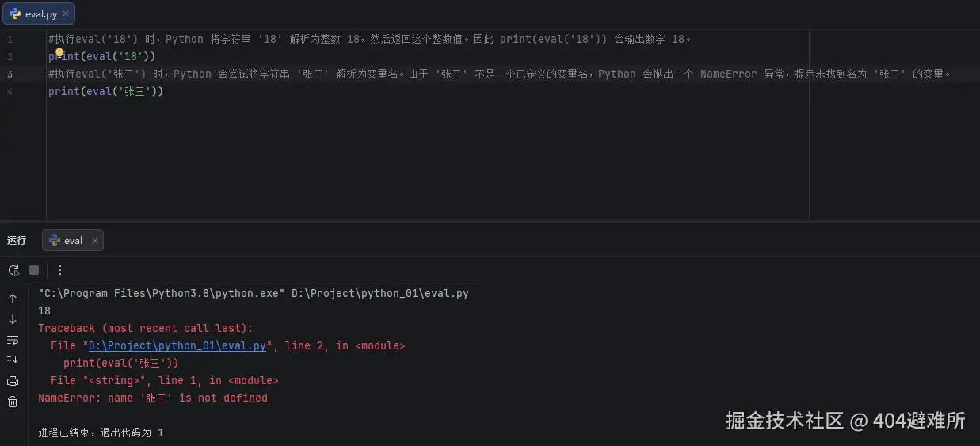The height and width of the screenshot is (446, 980).
Task: Clear console output with the trash icon
Action: pyautogui.click(x=13, y=402)
